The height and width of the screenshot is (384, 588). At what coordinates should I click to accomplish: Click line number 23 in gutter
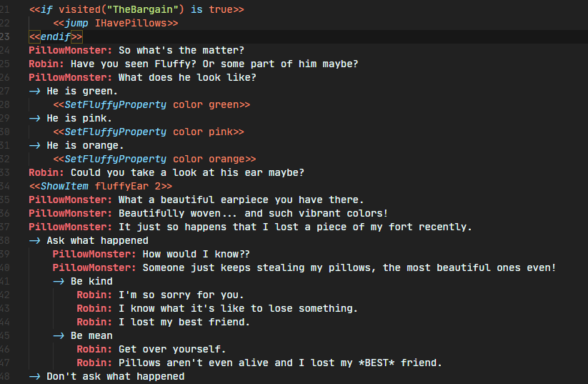pyautogui.click(x=4, y=36)
